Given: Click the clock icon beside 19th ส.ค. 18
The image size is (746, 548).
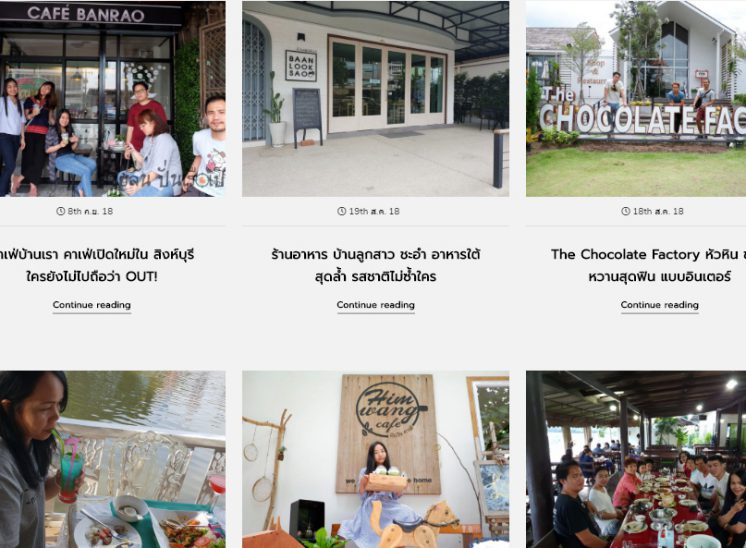Looking at the screenshot, I should [342, 211].
